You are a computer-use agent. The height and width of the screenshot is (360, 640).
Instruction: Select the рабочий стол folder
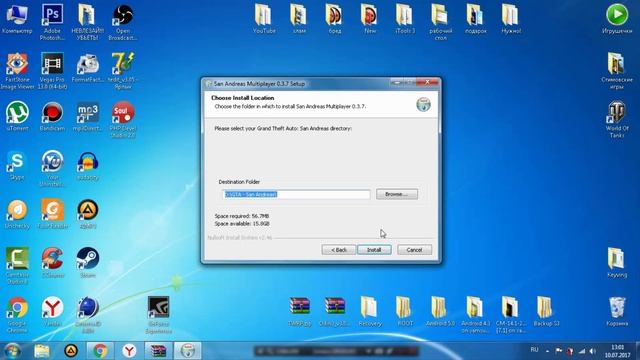[440, 22]
